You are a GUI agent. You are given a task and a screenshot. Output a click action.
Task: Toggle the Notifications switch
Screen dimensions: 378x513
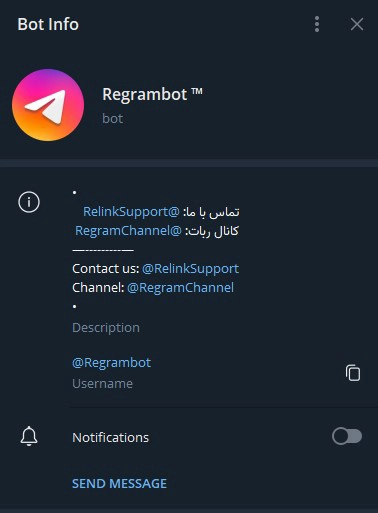coord(347,436)
